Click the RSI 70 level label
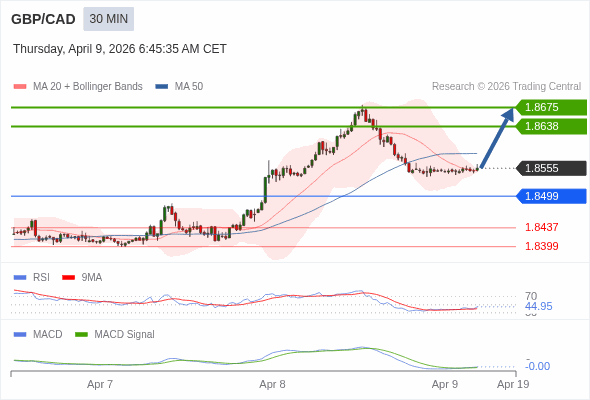Viewport: 590px width, 400px height. [x=531, y=296]
